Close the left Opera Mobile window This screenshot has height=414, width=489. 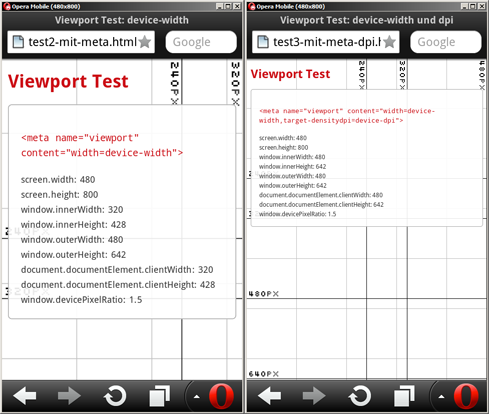point(237,6)
